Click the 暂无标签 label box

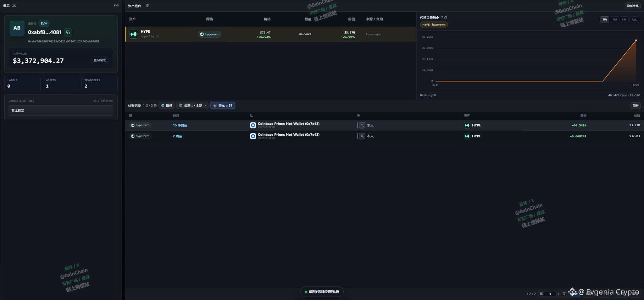coord(61,111)
